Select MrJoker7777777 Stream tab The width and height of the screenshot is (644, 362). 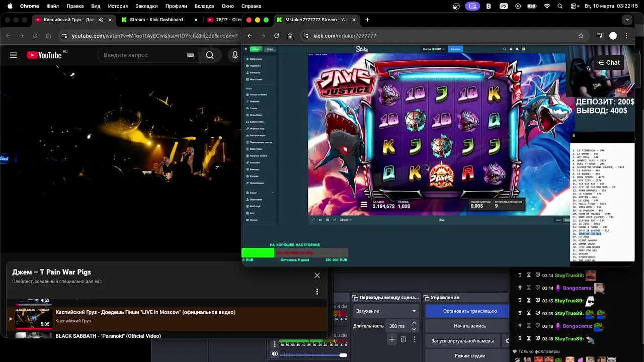coord(315,20)
